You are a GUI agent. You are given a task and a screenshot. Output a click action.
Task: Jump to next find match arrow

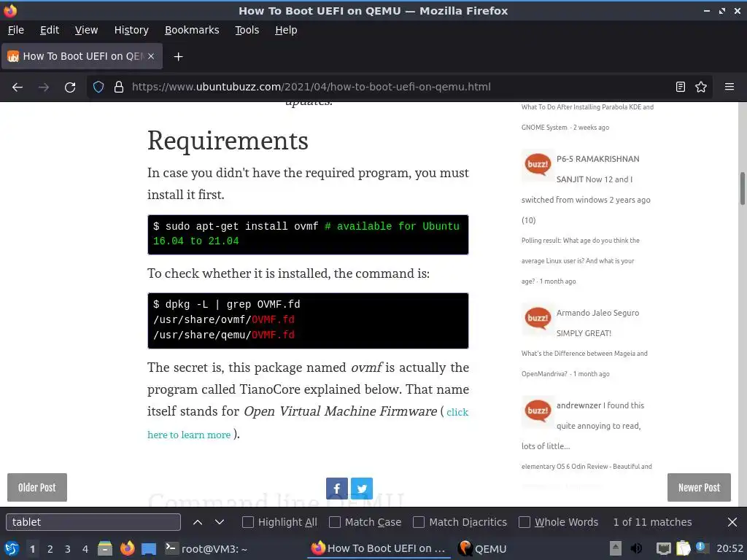point(220,522)
